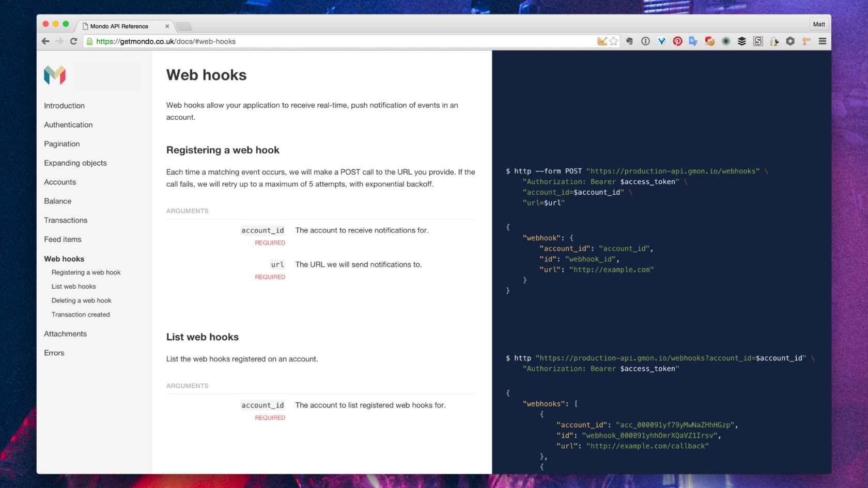Click "The account to list registered web hooks for."
Image resolution: width=868 pixels, height=488 pixels.
point(370,405)
